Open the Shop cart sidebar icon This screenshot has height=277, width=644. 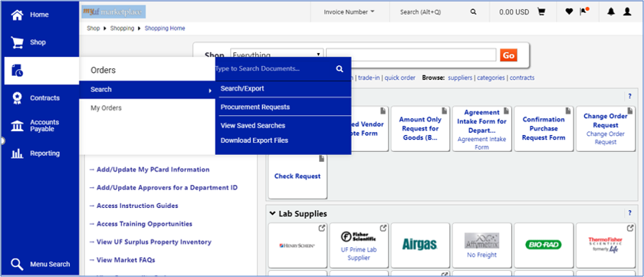[x=17, y=43]
